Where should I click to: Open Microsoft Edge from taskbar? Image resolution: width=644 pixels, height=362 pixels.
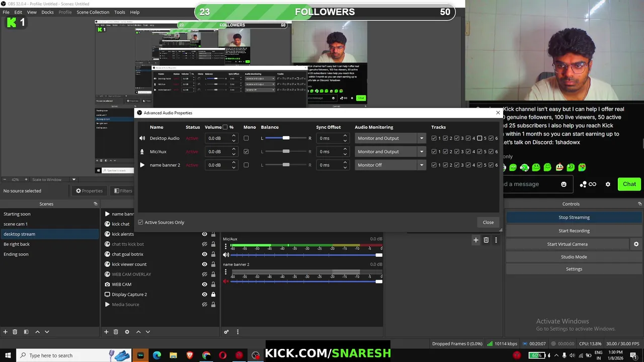click(156, 355)
